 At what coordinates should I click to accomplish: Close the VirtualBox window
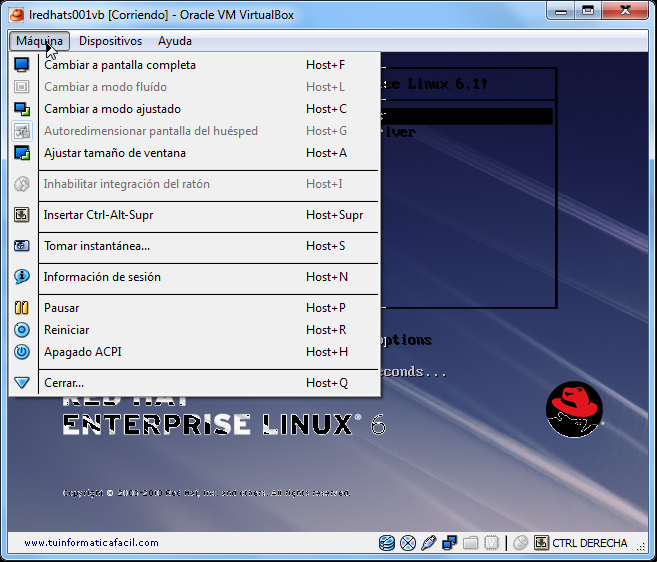(x=626, y=11)
